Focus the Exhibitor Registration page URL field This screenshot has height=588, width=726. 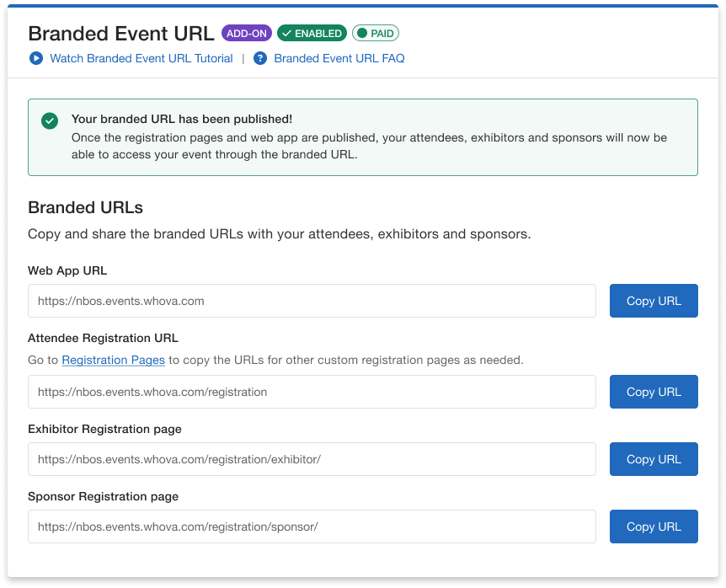tap(312, 459)
